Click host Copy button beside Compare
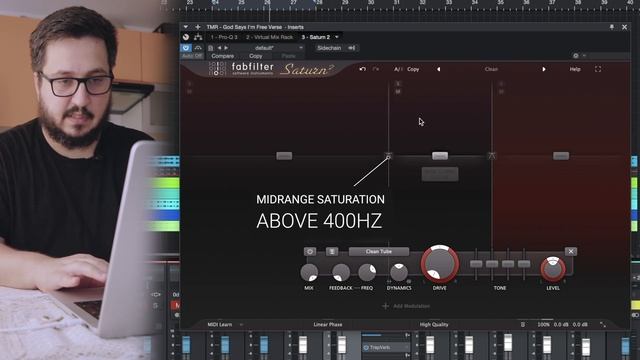 tap(256, 56)
